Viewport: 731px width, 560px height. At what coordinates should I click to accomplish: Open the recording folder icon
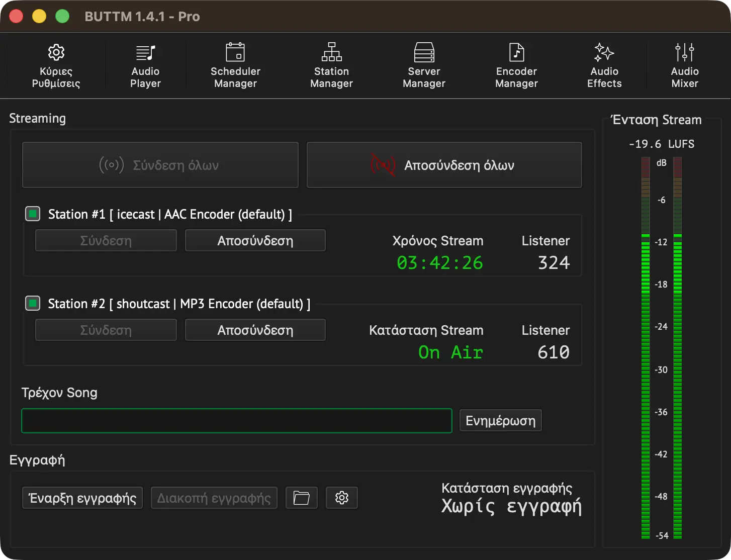pyautogui.click(x=302, y=498)
